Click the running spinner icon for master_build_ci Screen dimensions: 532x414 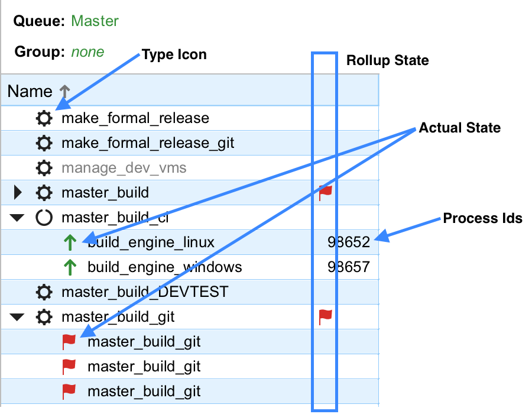tap(44, 218)
